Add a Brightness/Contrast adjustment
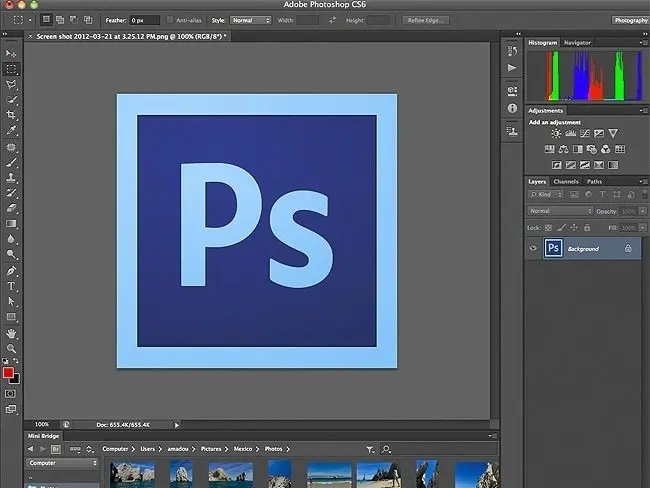Image resolution: width=650 pixels, height=488 pixels. [556, 134]
